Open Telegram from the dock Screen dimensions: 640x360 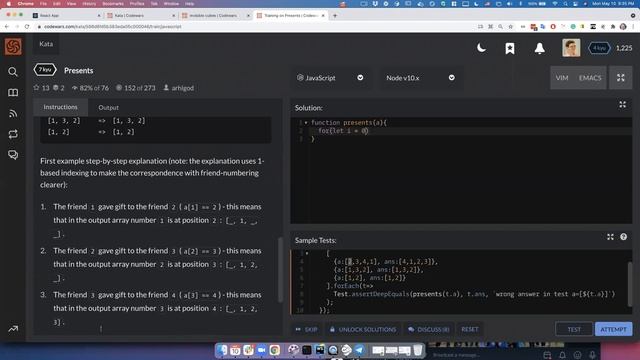click(360, 350)
